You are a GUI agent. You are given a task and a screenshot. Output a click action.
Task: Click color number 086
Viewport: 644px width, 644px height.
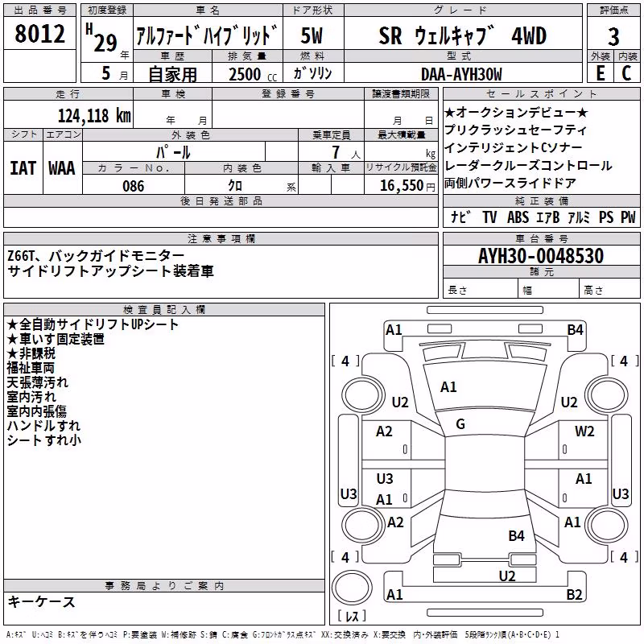pyautogui.click(x=133, y=186)
